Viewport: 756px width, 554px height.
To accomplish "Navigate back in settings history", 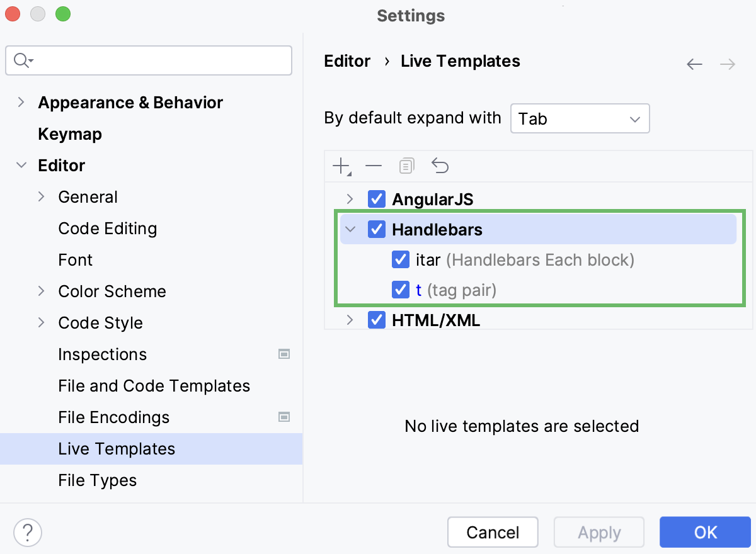I will [x=694, y=64].
